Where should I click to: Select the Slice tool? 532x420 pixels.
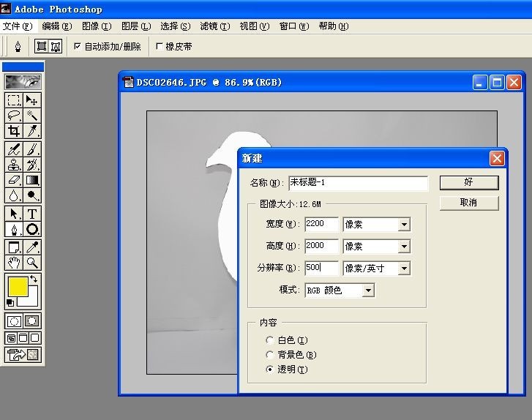pyautogui.click(x=32, y=131)
